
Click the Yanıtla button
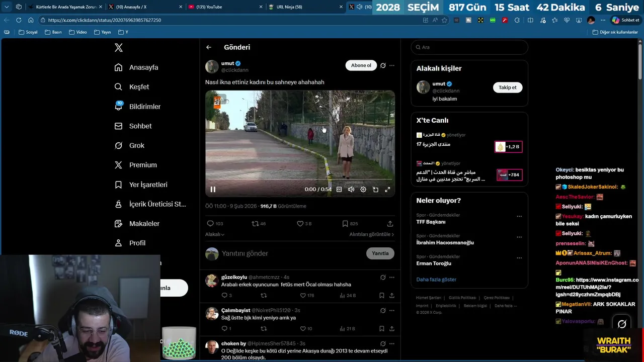(x=380, y=253)
